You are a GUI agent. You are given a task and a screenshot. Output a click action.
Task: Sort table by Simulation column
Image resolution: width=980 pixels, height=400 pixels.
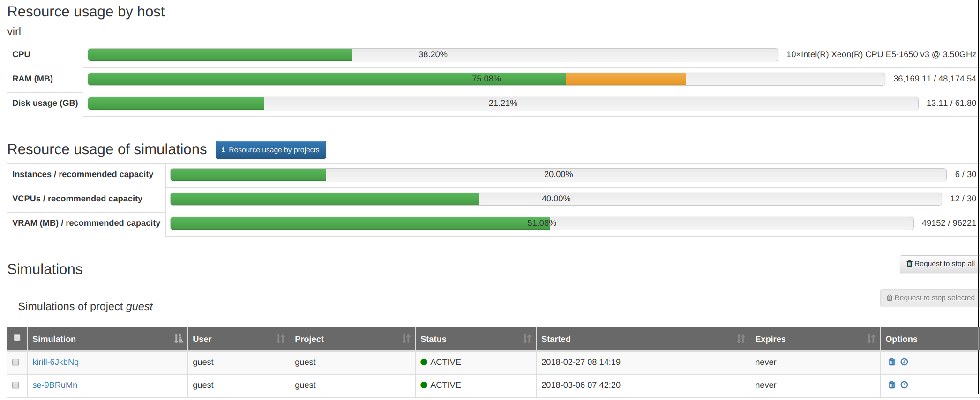click(x=107, y=339)
